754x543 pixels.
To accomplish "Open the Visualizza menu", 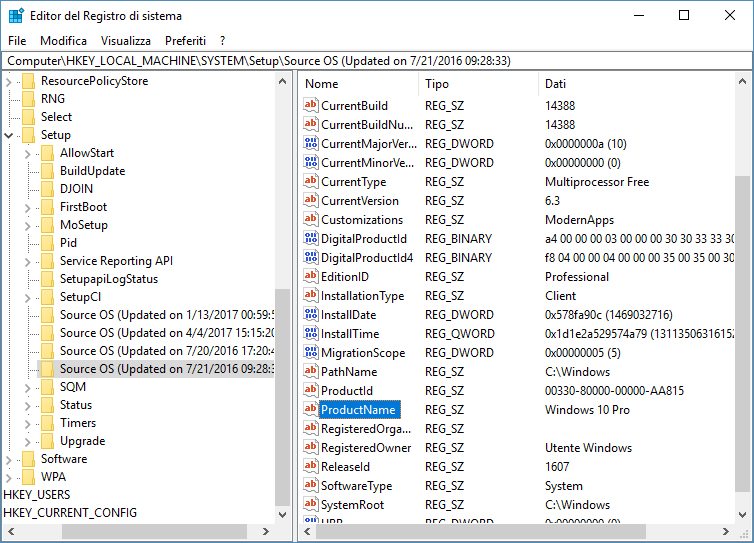I will click(x=125, y=40).
